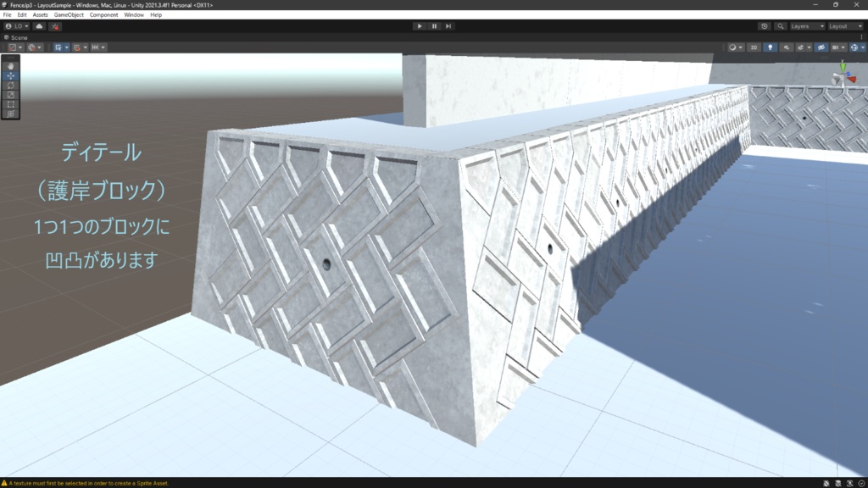Open the File menu

click(7, 15)
